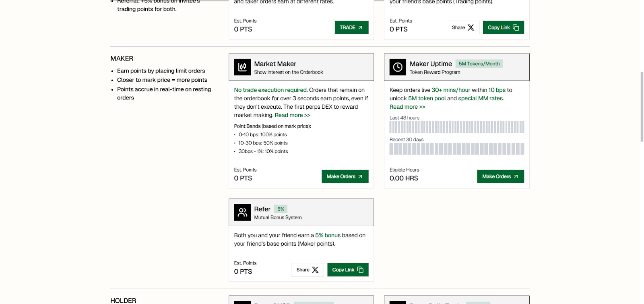This screenshot has height=304, width=644.
Task: Click the 5% badge next to Refer
Action: click(x=281, y=209)
